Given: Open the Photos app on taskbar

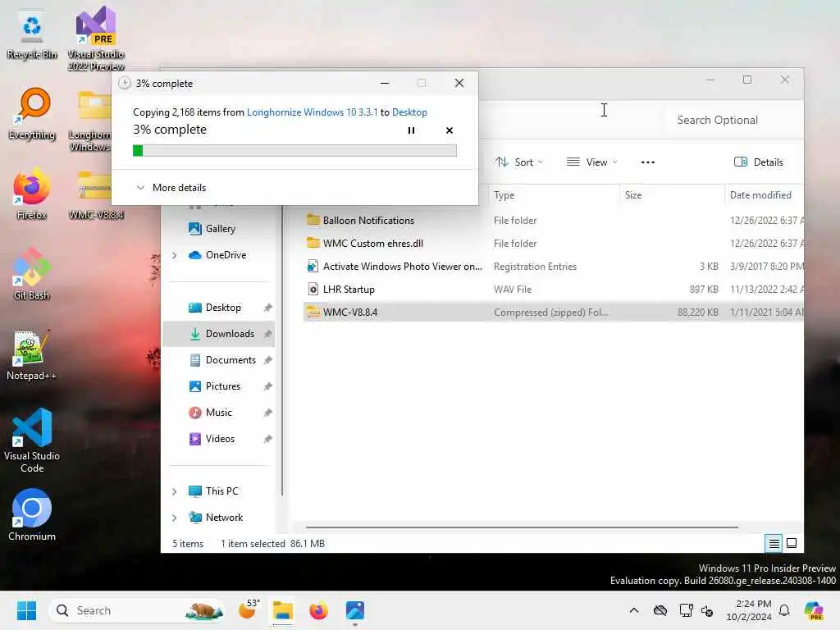Looking at the screenshot, I should (x=354, y=610).
